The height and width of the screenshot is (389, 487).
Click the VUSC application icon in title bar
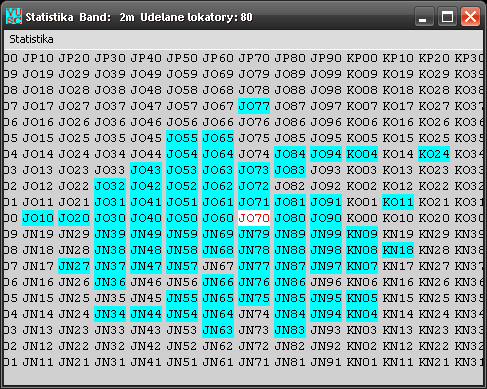click(x=14, y=16)
